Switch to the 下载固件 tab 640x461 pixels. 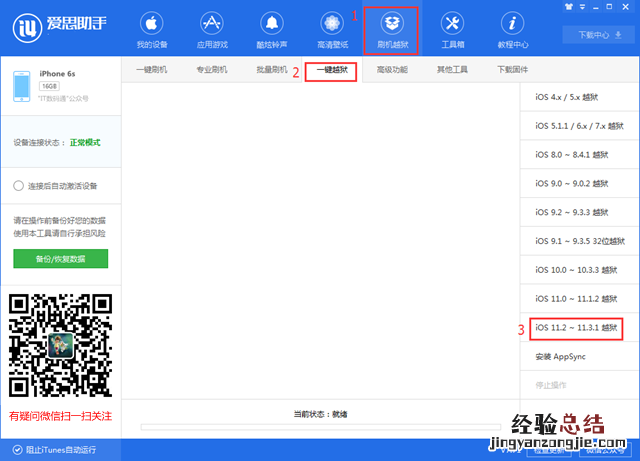click(x=513, y=69)
